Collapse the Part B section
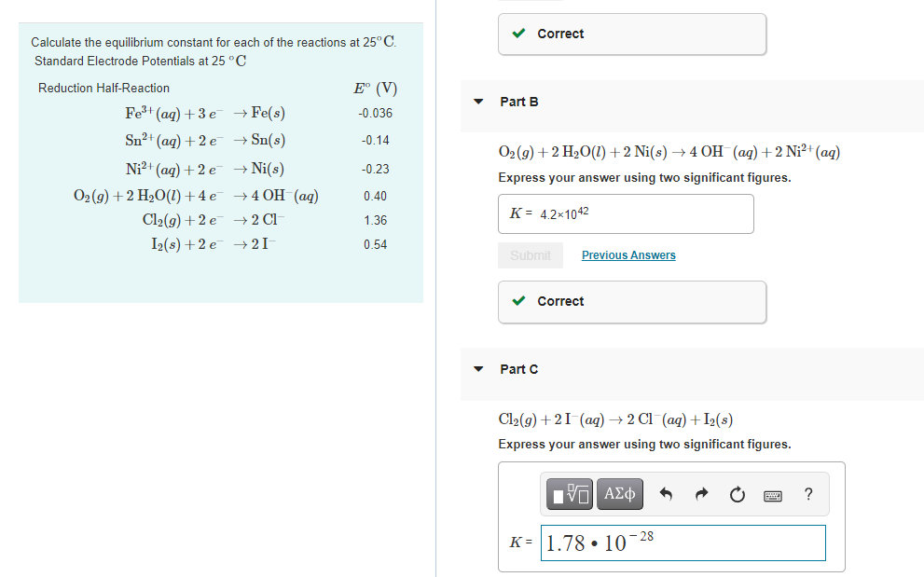 [478, 102]
